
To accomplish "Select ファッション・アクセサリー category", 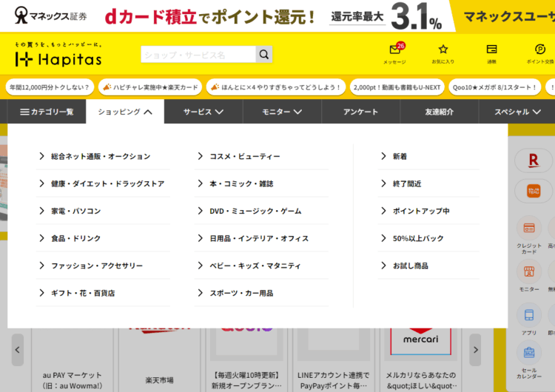I will 103,266.
